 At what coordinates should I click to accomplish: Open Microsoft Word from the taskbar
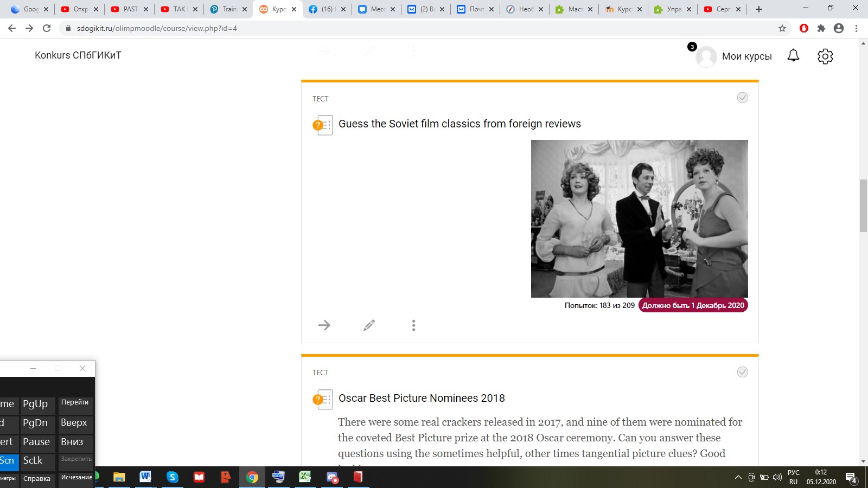(x=145, y=477)
